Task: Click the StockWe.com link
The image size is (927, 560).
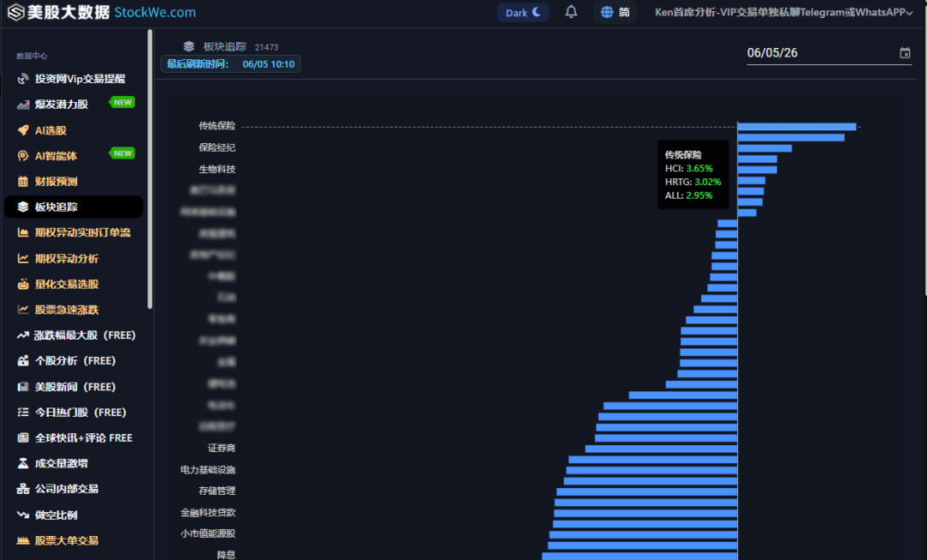Action: (x=154, y=12)
